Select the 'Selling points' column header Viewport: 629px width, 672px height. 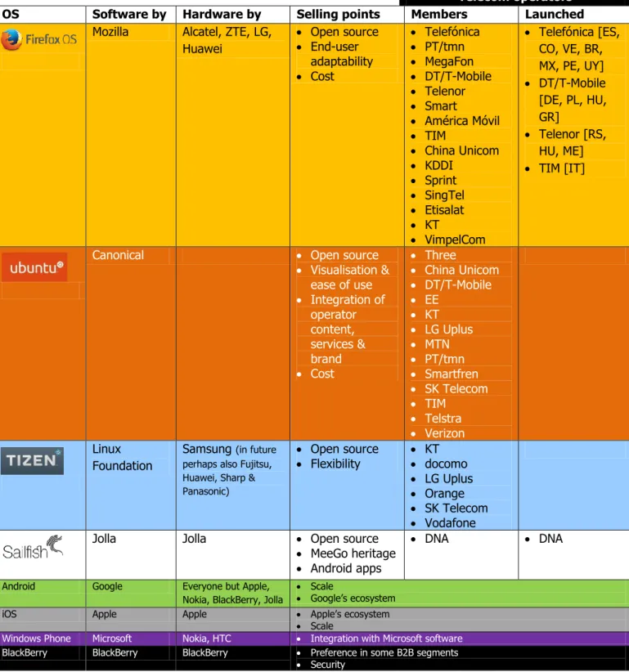(x=339, y=15)
